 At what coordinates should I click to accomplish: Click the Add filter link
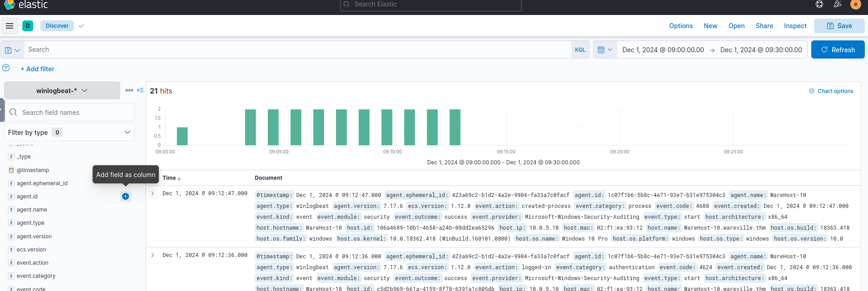[x=37, y=69]
